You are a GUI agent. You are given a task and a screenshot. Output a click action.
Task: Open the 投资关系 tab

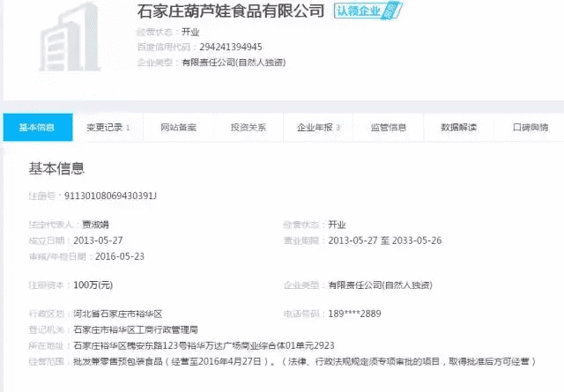(x=249, y=128)
